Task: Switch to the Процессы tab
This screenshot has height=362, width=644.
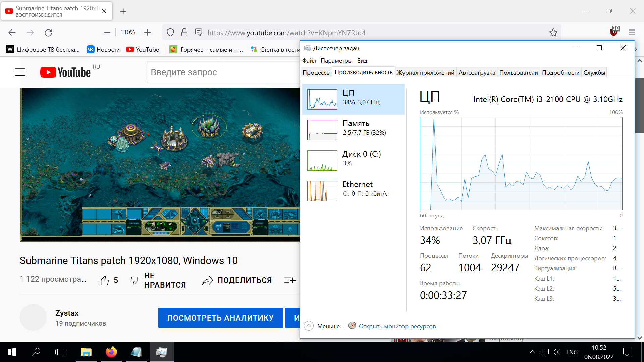Action: click(316, 73)
